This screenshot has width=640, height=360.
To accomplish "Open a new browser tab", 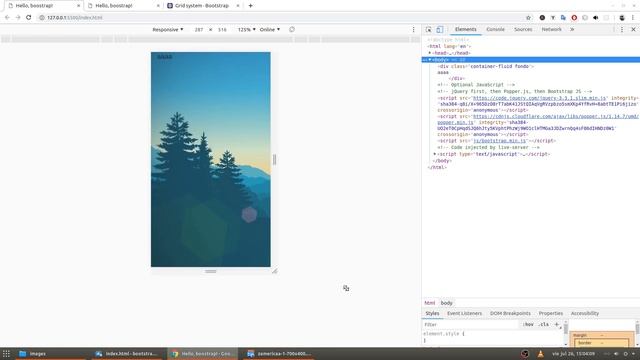I will tap(251, 6).
